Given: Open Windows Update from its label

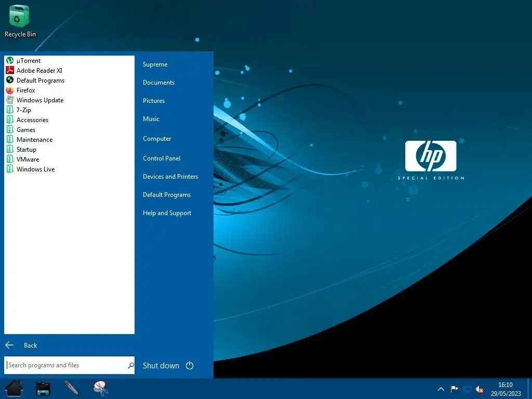Looking at the screenshot, I should [x=40, y=100].
